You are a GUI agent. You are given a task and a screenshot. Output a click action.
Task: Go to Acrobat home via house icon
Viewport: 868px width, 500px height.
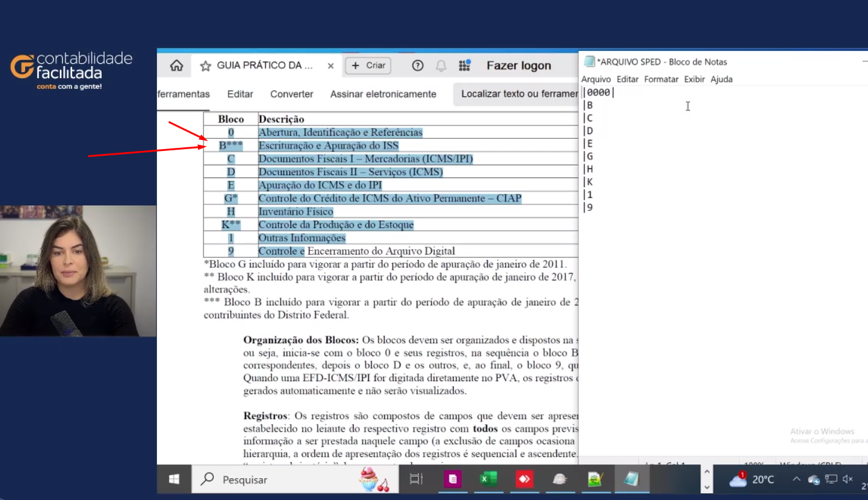[176, 65]
